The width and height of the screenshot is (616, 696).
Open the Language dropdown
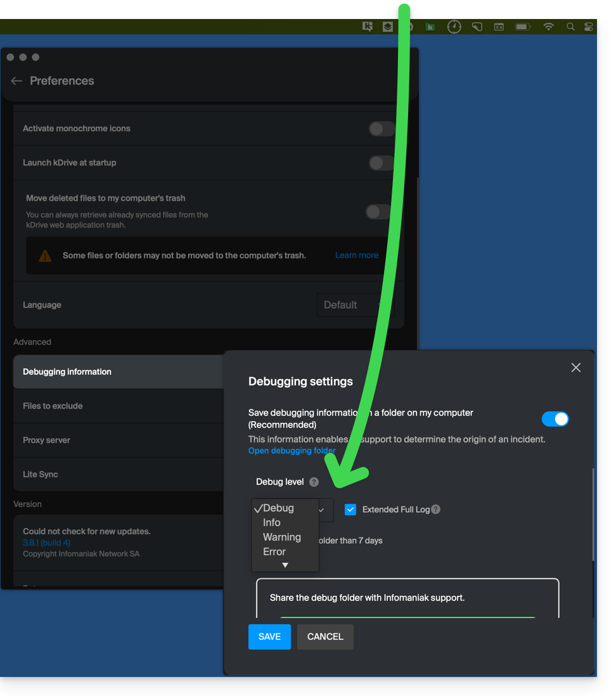[x=355, y=305]
